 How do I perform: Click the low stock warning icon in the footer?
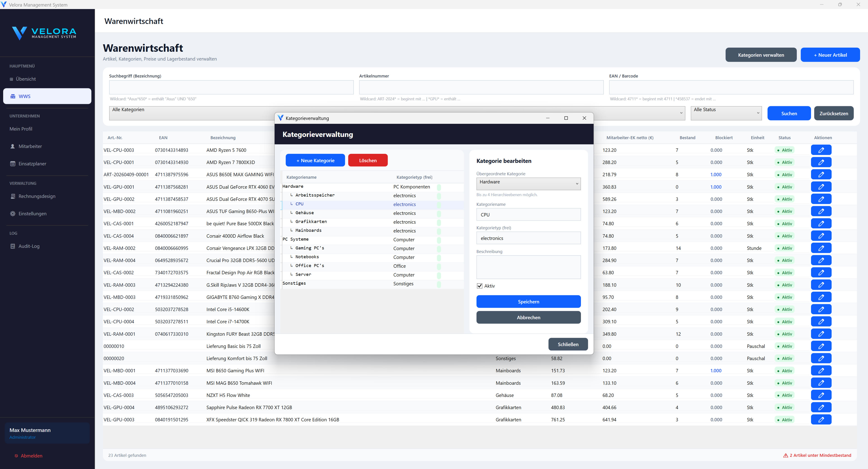pyautogui.click(x=785, y=455)
